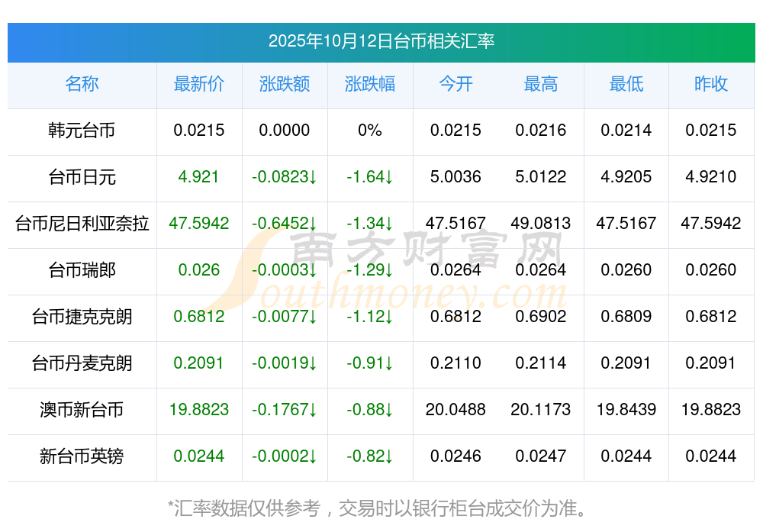
Task: Open the 台币瑞郎 currency pair
Action: (x=82, y=270)
